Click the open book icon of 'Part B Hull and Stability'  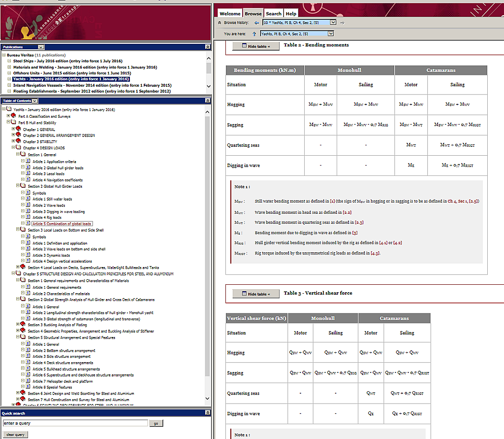click(13, 122)
